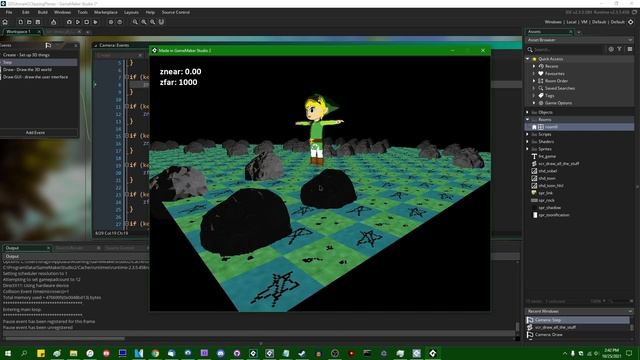Viewport: 640px width, 360px height.
Task: Open Camera: Draw in Recent Windows
Action: [x=578, y=335]
